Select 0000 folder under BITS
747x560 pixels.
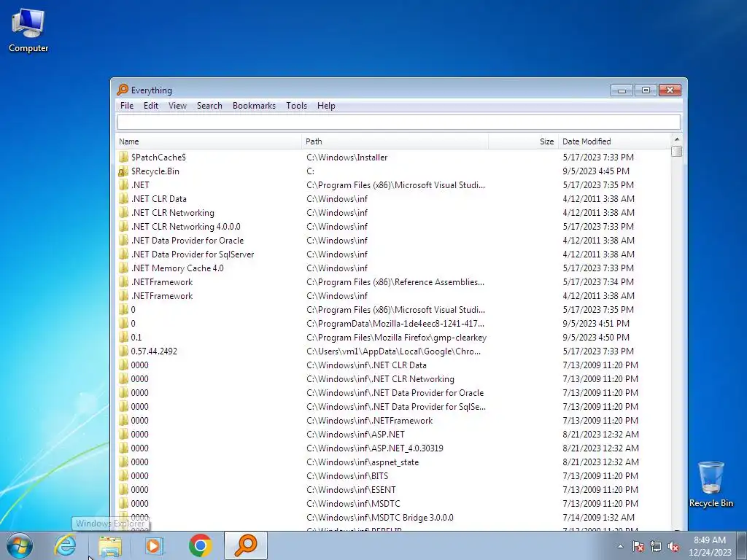tap(393, 475)
